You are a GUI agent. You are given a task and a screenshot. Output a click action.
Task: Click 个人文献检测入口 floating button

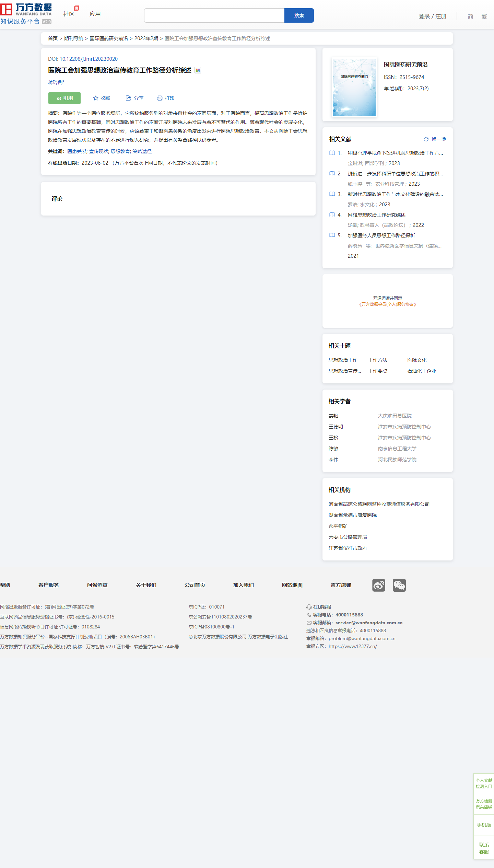click(x=484, y=783)
